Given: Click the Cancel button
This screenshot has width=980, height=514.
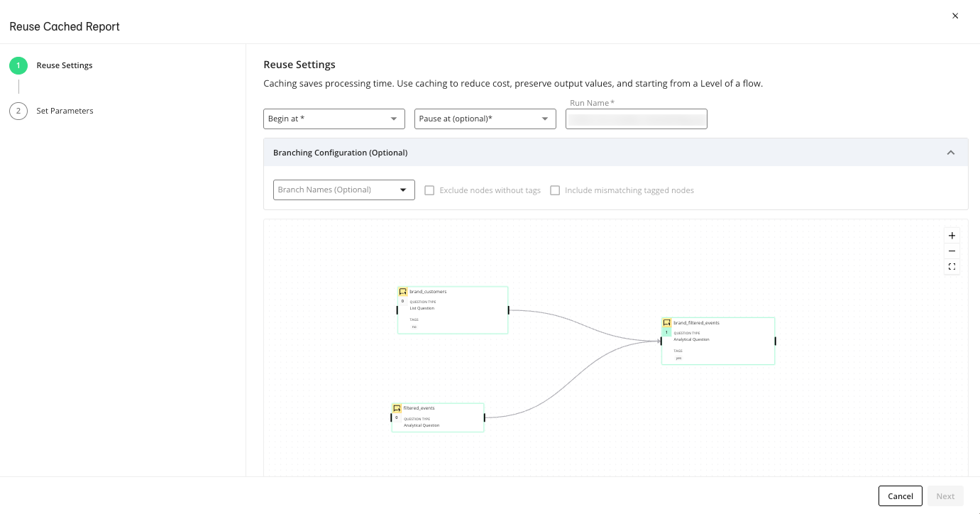Looking at the screenshot, I should [900, 496].
